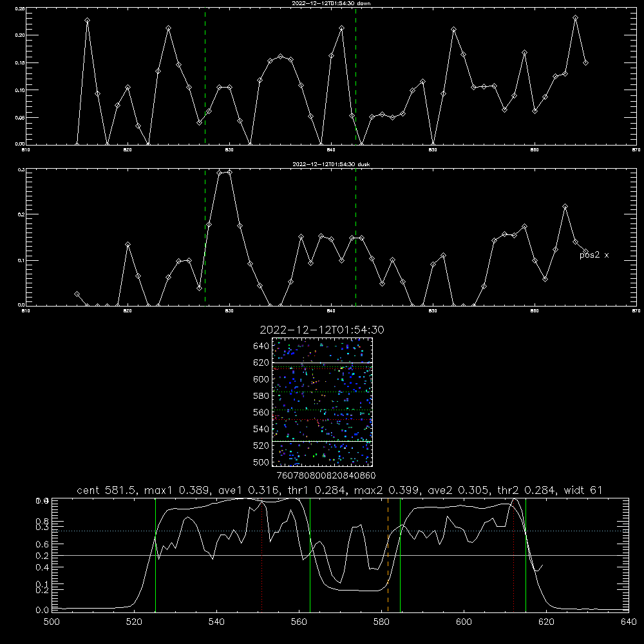Click the '580' x-axis label of bottom plot
This screenshot has height=644, width=644.
click(381, 622)
